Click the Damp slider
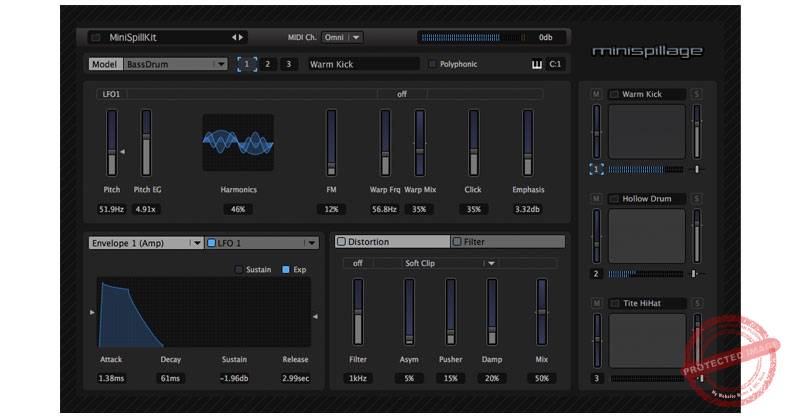This screenshot has height=417, width=800. [x=492, y=312]
